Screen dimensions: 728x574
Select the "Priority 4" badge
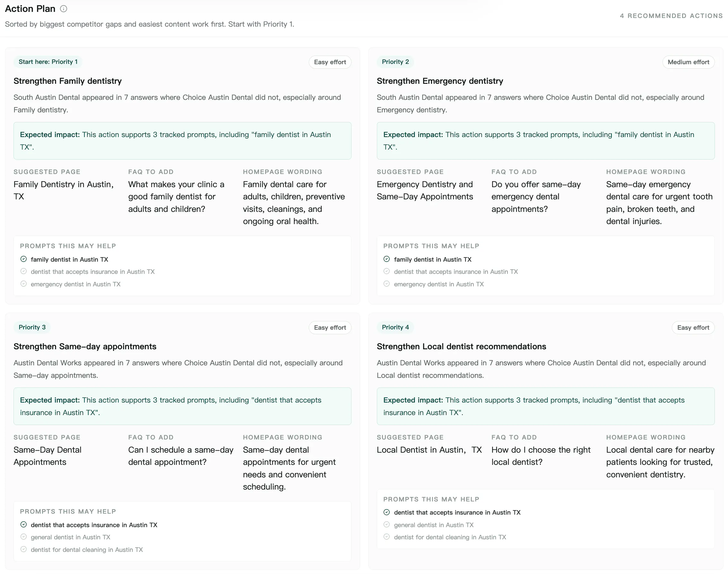tap(395, 327)
